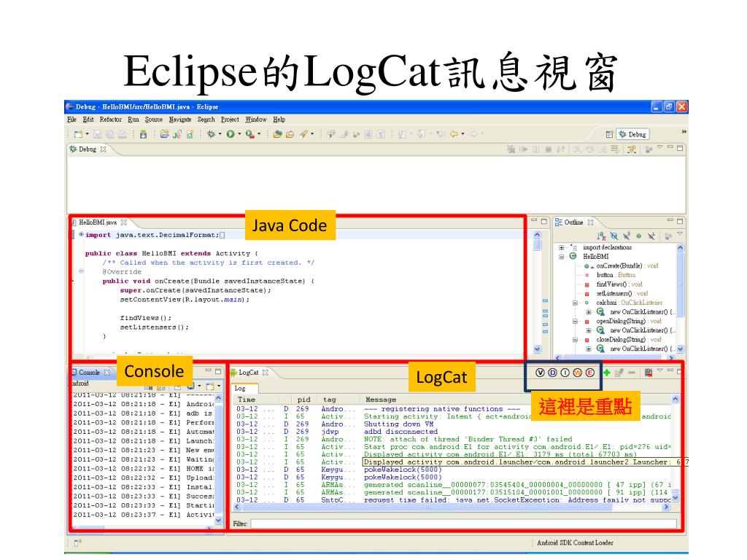
Task: Toggle Hide Static Members in Outline
Action: click(x=627, y=236)
